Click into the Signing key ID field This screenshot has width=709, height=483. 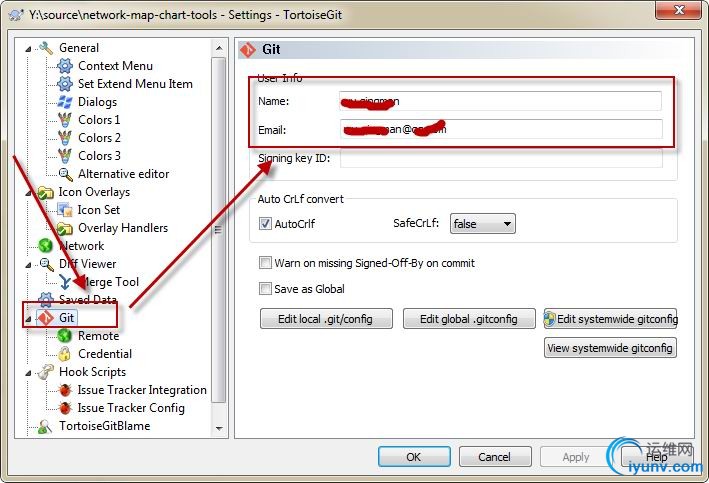(501, 158)
